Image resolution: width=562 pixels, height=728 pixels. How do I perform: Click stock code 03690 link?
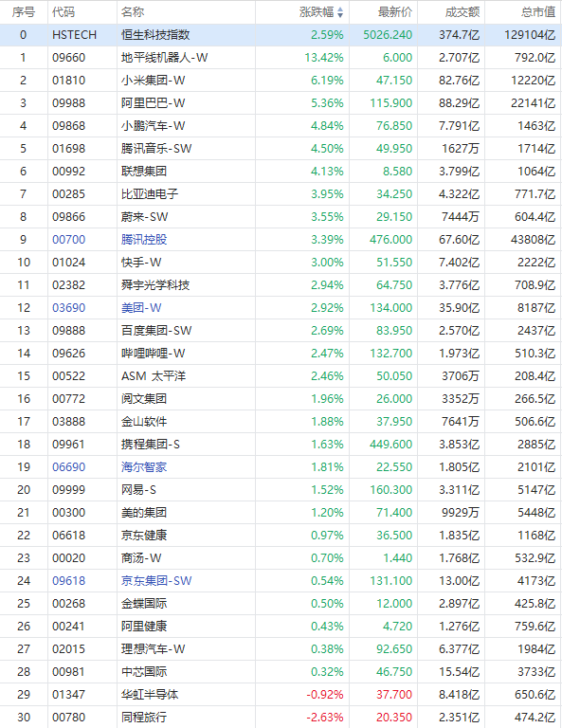pos(68,308)
